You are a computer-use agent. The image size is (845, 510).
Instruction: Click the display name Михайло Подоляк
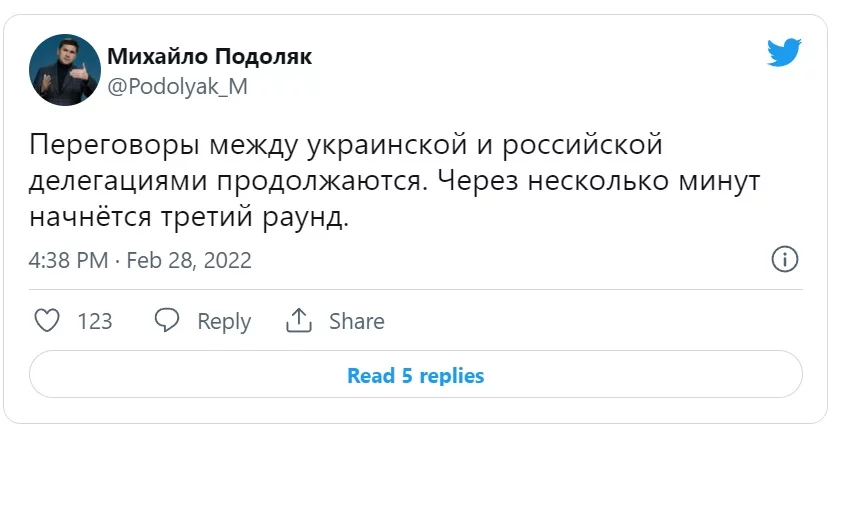tap(209, 56)
